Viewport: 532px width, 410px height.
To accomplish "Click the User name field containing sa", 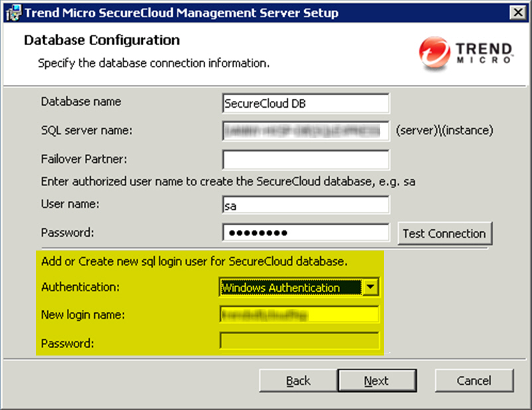I will [x=306, y=206].
